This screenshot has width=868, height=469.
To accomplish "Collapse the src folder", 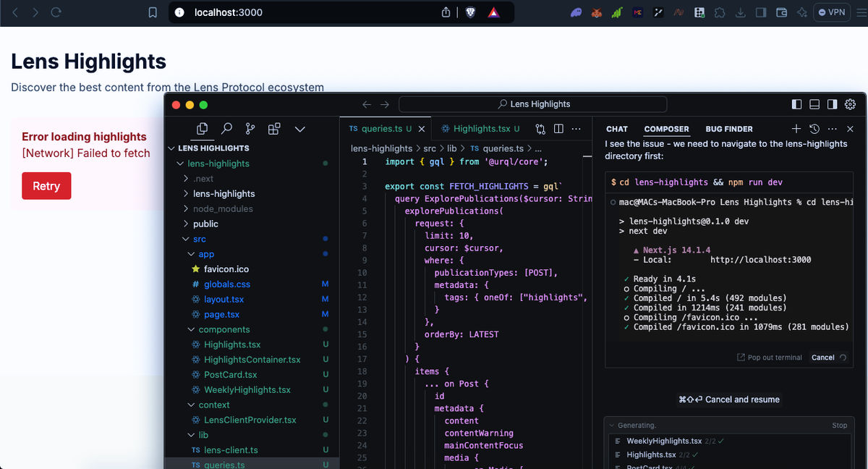I will tap(250, 239).
